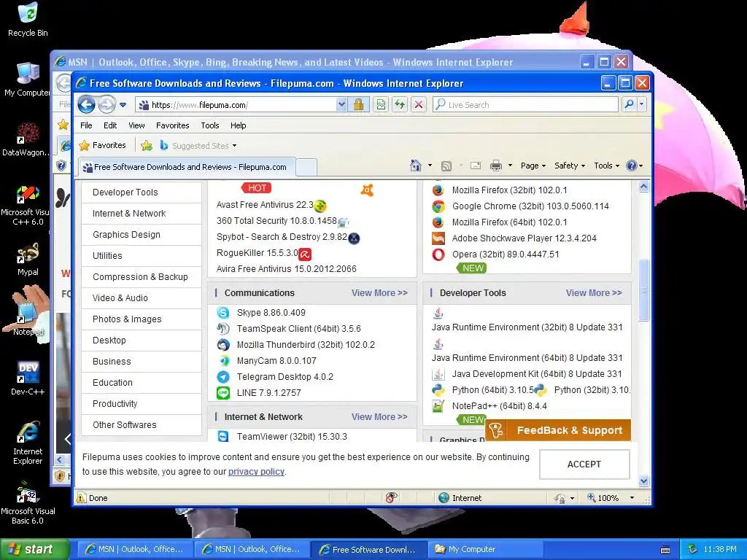Open the Print options dropdown arrow
Viewport: 747px width, 560px height.
click(510, 166)
